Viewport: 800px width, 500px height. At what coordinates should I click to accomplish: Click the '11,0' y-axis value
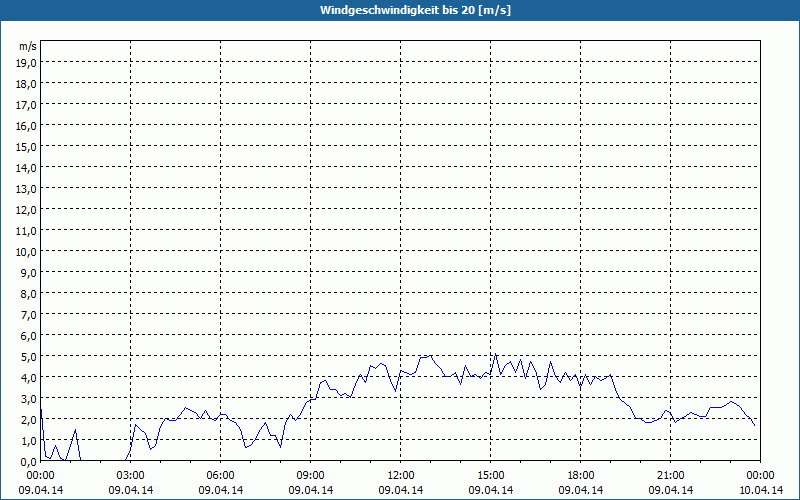click(x=28, y=231)
